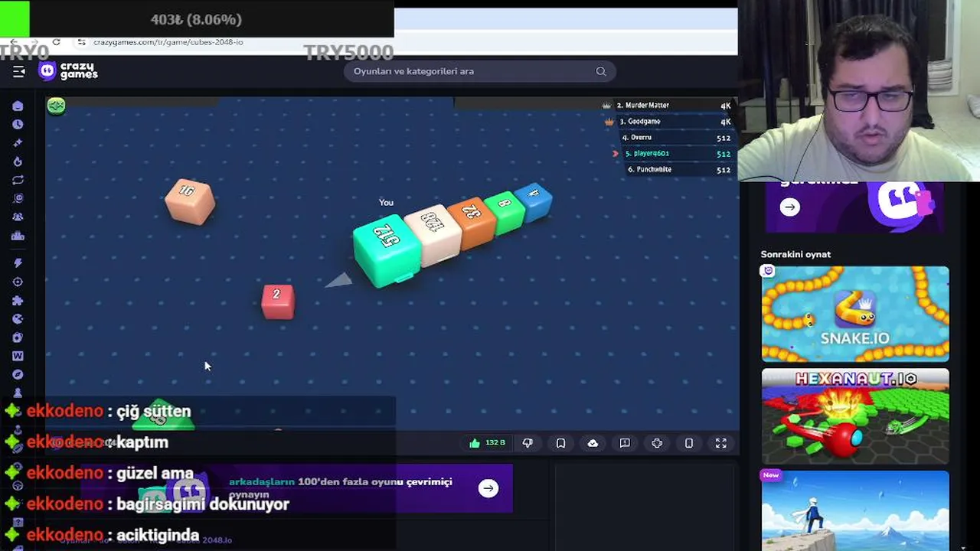Open the sidebar Pac-Man arcade icon

click(18, 319)
